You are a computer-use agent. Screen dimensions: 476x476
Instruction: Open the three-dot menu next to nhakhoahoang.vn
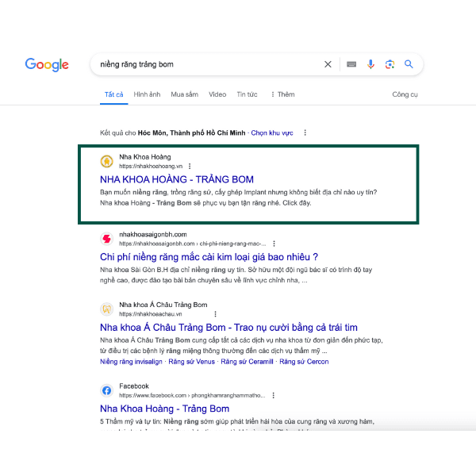coord(190,166)
